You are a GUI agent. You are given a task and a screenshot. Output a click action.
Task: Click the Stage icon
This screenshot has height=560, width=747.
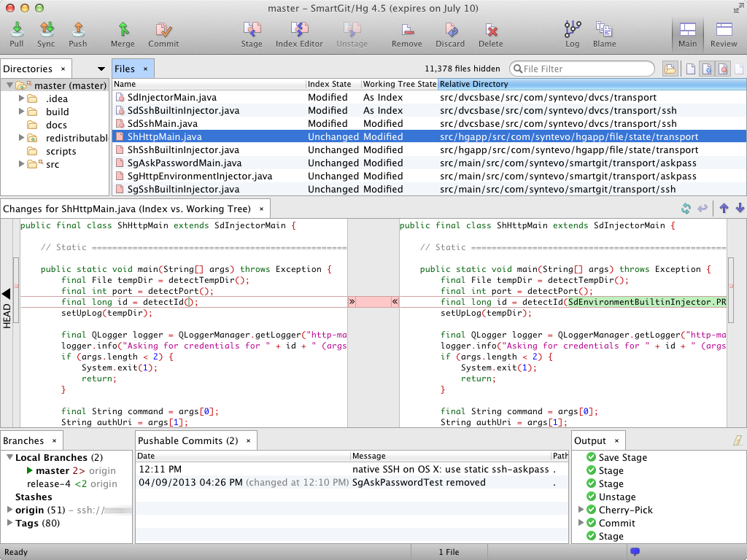[x=252, y=34]
